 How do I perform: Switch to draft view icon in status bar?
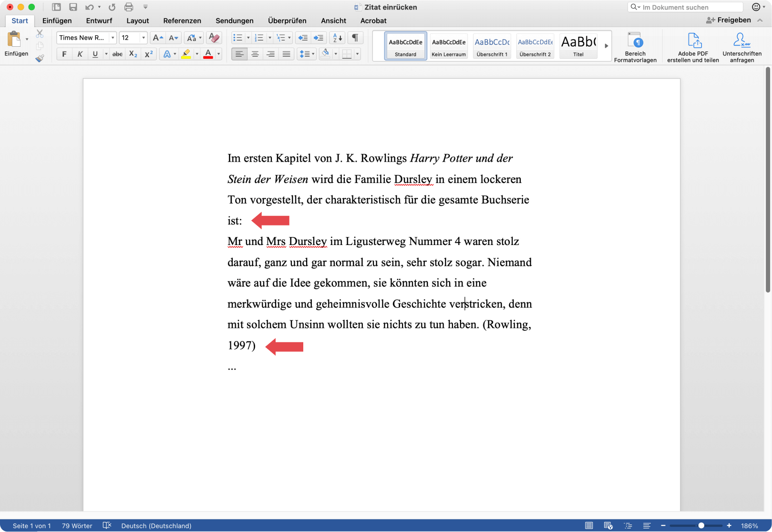(647, 525)
